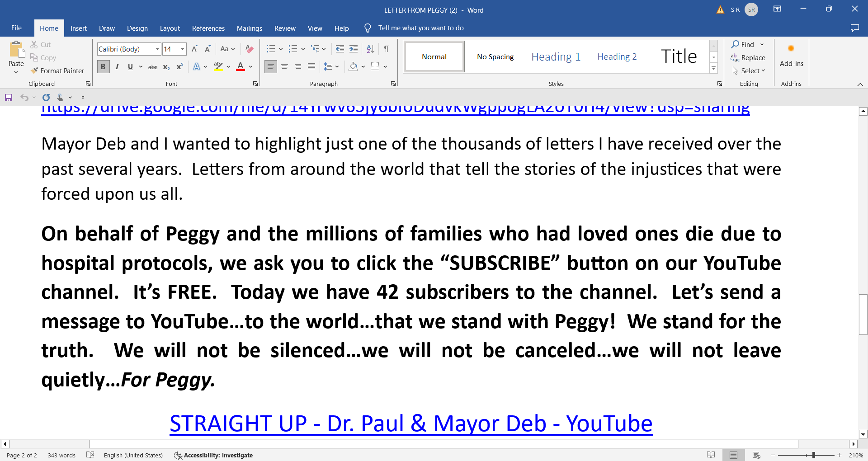
Task: Switch to the Insert tab
Action: click(x=79, y=28)
